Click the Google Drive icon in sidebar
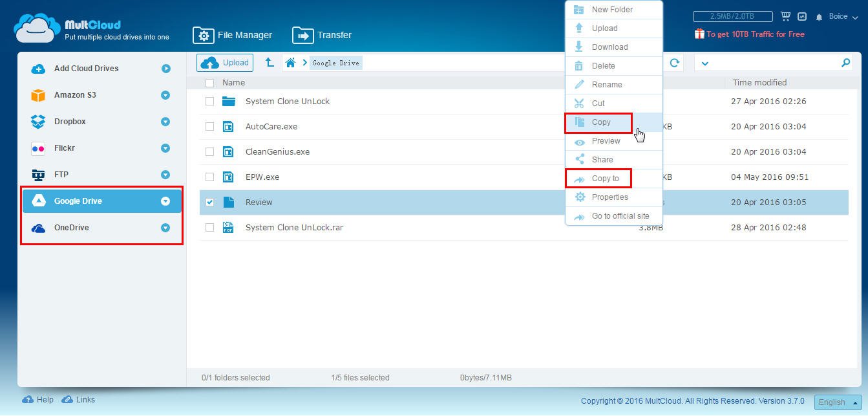 click(x=38, y=201)
